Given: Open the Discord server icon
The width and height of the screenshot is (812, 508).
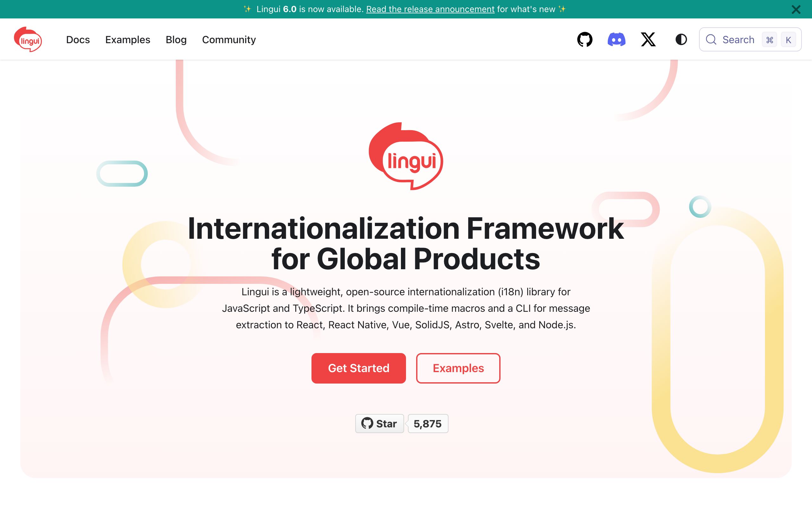Looking at the screenshot, I should (616, 39).
